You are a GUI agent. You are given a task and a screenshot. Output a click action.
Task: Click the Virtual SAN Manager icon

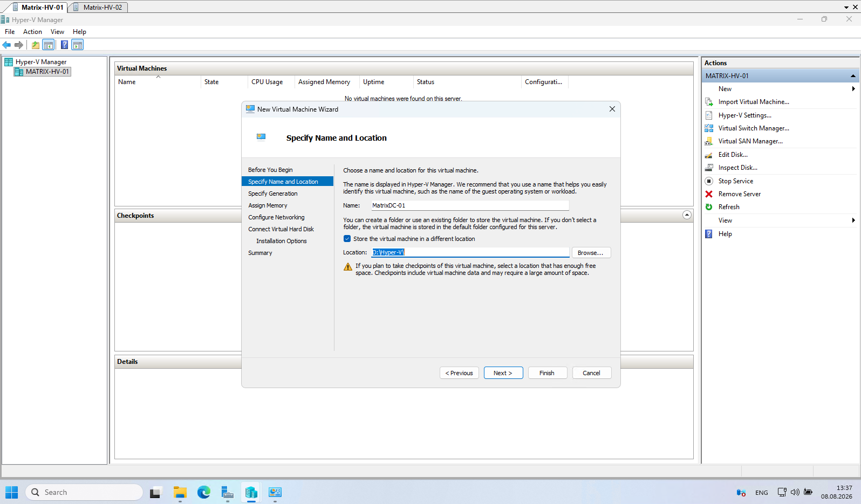click(709, 141)
